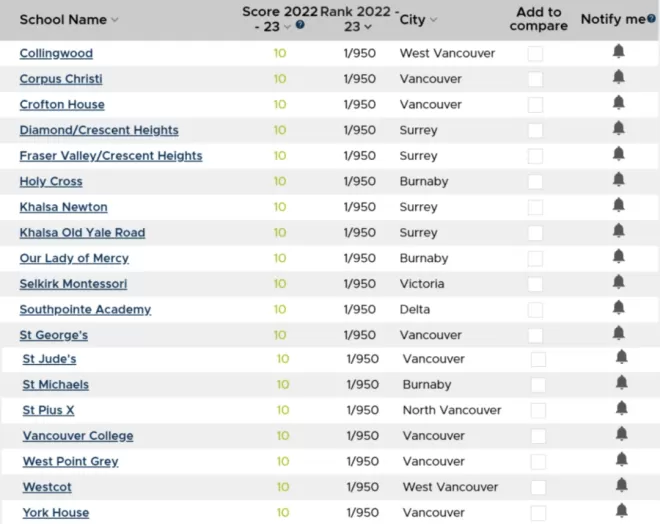Click 'Delta' city in Southpointe Academy row

tap(415, 310)
